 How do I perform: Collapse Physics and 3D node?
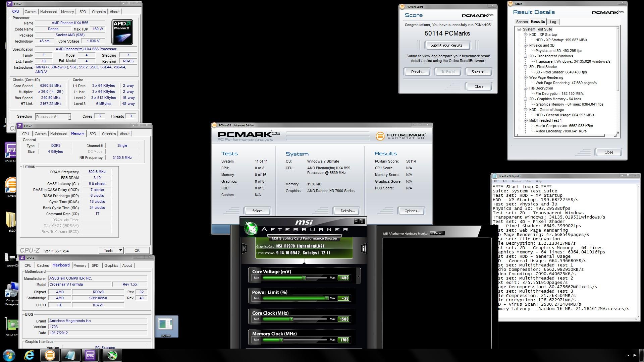tap(526, 45)
